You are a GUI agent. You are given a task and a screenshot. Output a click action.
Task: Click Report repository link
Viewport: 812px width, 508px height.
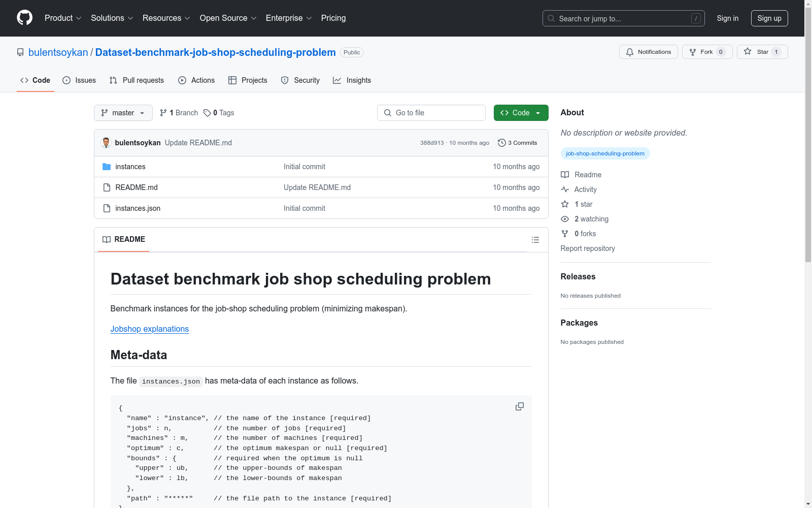[588, 248]
